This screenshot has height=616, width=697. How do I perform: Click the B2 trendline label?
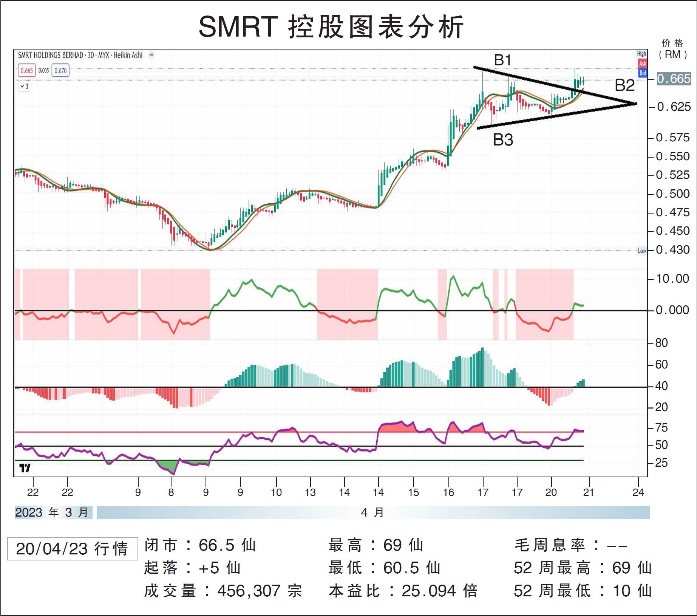624,85
